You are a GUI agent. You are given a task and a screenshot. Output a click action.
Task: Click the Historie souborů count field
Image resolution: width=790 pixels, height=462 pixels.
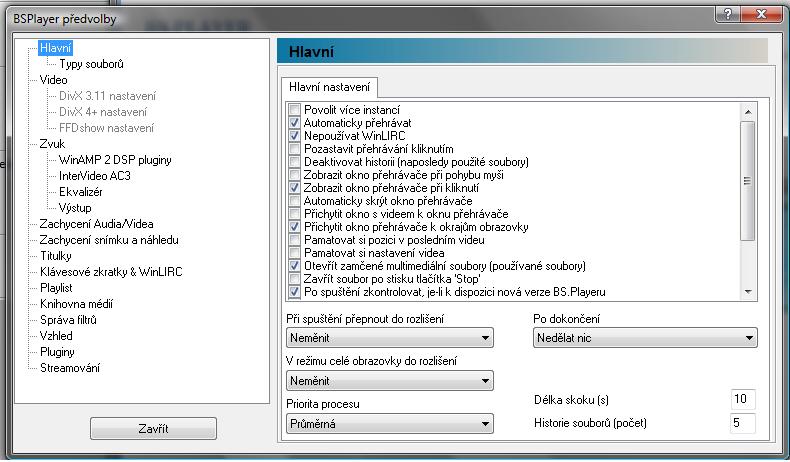pyautogui.click(x=743, y=423)
